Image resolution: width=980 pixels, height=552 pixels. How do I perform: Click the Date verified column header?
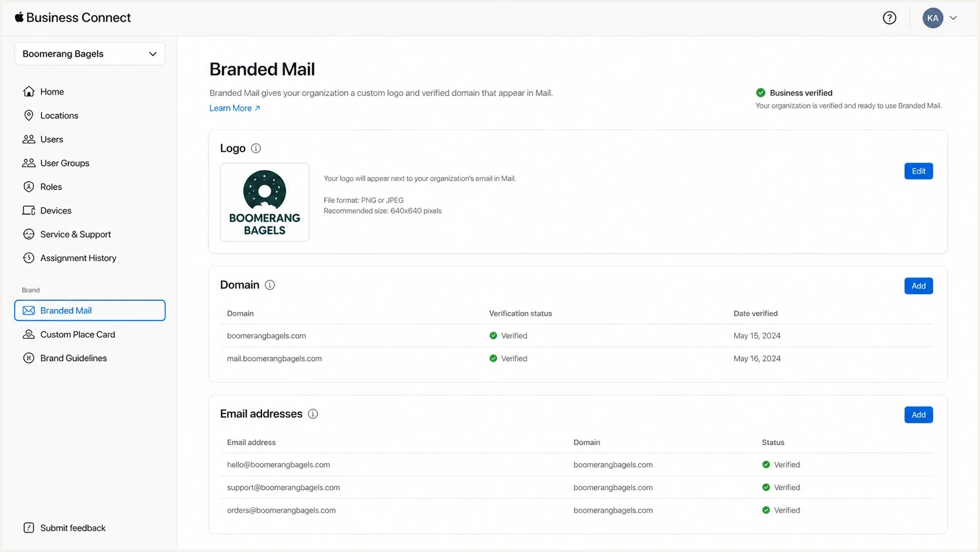click(x=756, y=313)
